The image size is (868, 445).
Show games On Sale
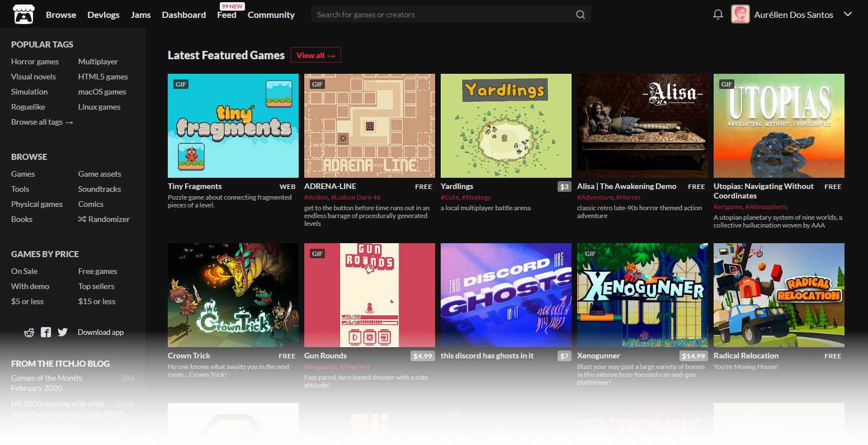pyautogui.click(x=25, y=271)
